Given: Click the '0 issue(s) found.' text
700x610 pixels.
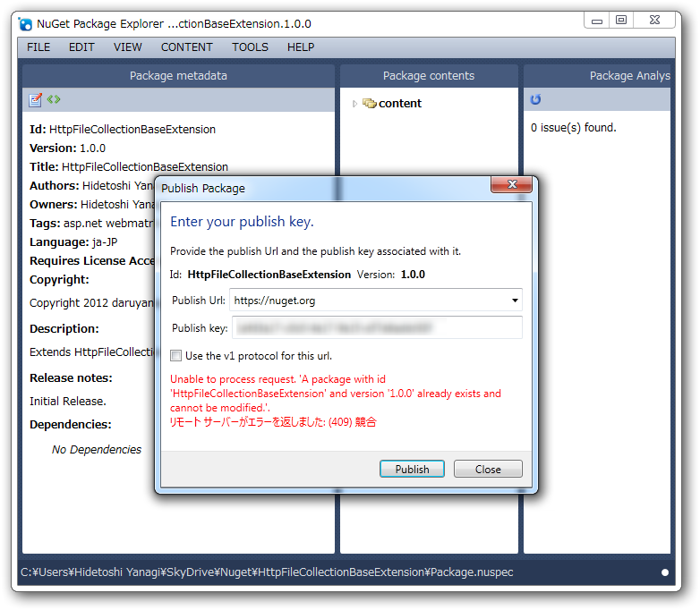Looking at the screenshot, I should (x=573, y=128).
